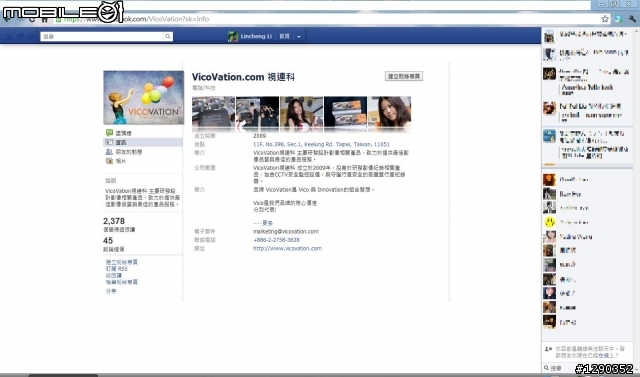The width and height of the screenshot is (640, 377).
Task: Click the chat offline notice person icon
Action: point(548,349)
